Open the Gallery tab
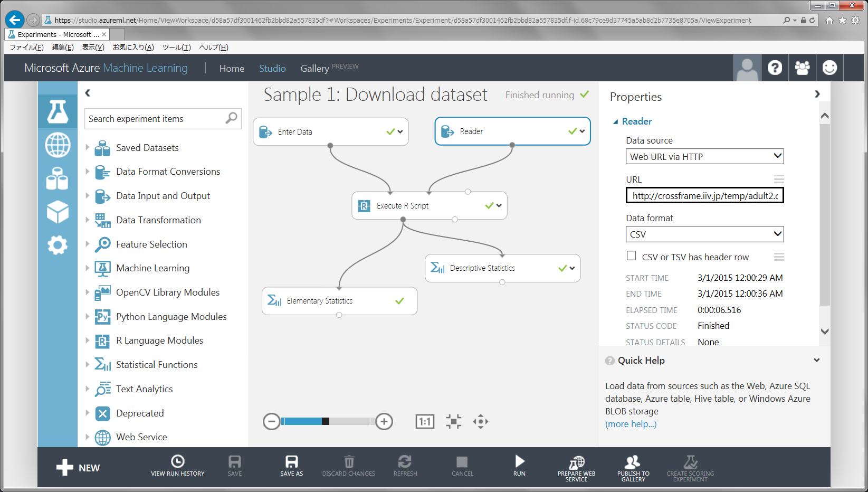This screenshot has width=868, height=492. click(x=314, y=69)
